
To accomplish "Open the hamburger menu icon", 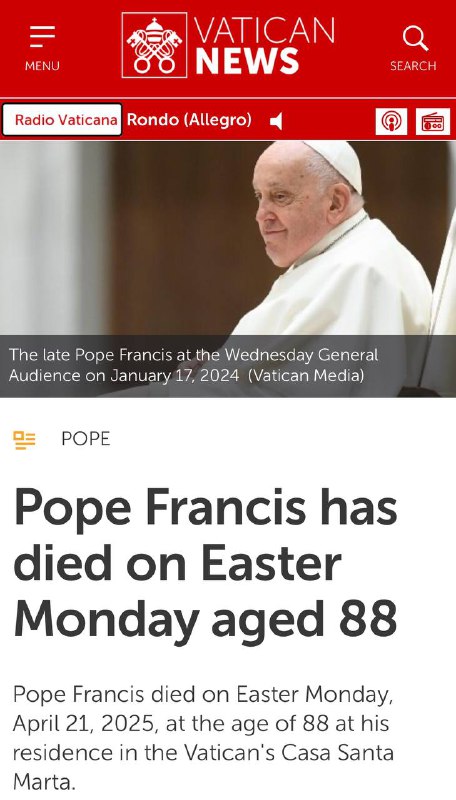I will [x=42, y=37].
